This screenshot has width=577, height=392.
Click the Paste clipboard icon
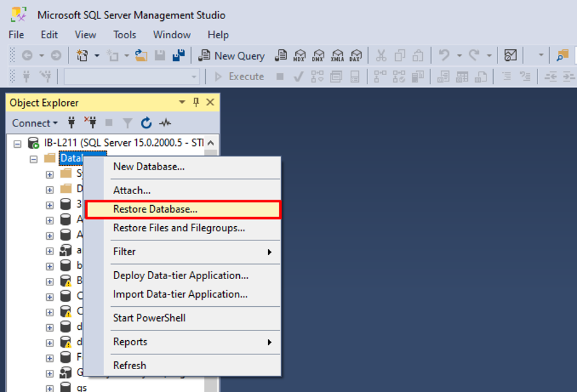point(418,55)
